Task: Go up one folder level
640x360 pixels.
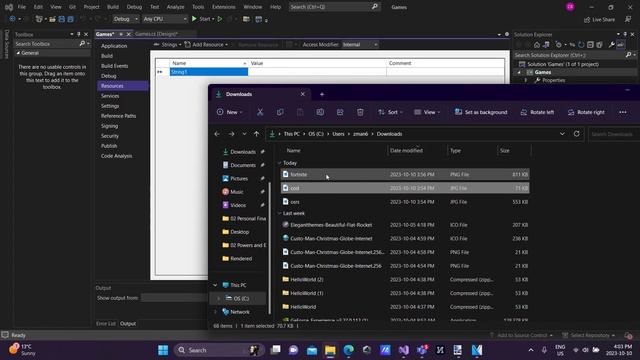Action: coord(256,134)
